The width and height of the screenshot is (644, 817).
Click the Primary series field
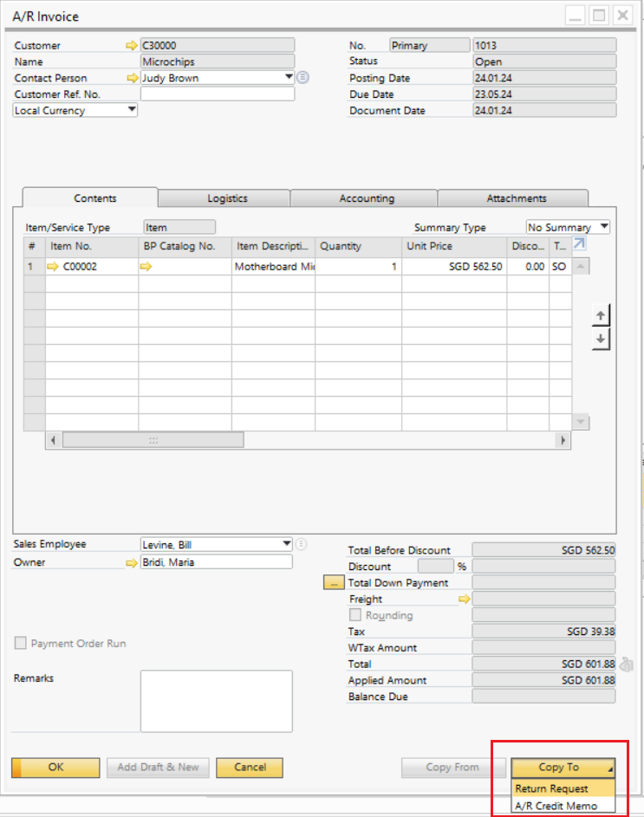tap(430, 45)
